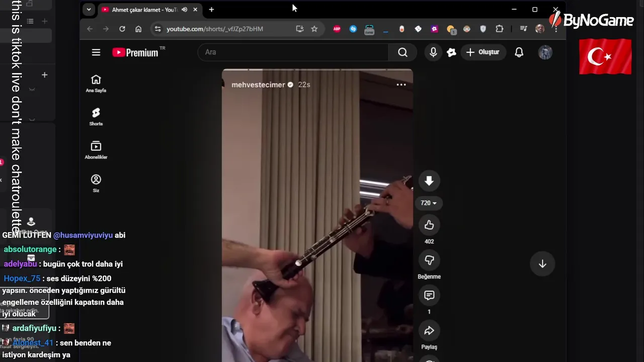Open a new browser tab

click(x=211, y=10)
